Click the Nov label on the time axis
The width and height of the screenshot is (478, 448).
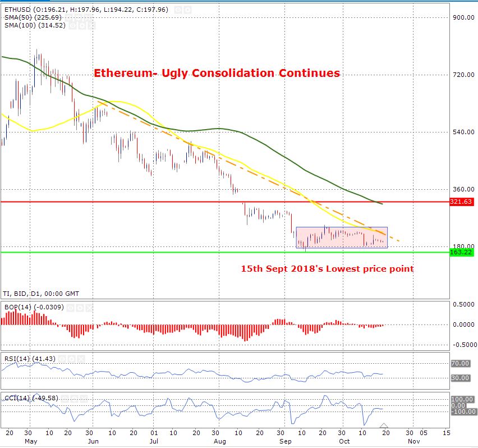[x=414, y=442]
